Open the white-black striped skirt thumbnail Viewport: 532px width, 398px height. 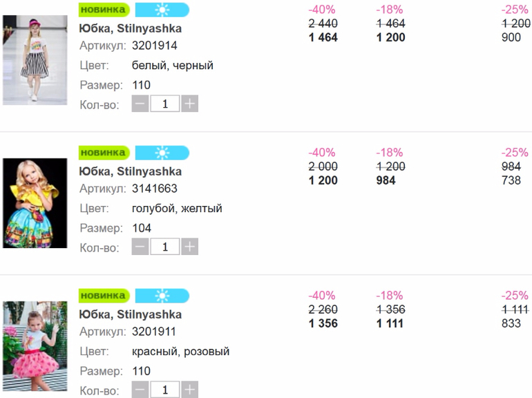click(35, 60)
